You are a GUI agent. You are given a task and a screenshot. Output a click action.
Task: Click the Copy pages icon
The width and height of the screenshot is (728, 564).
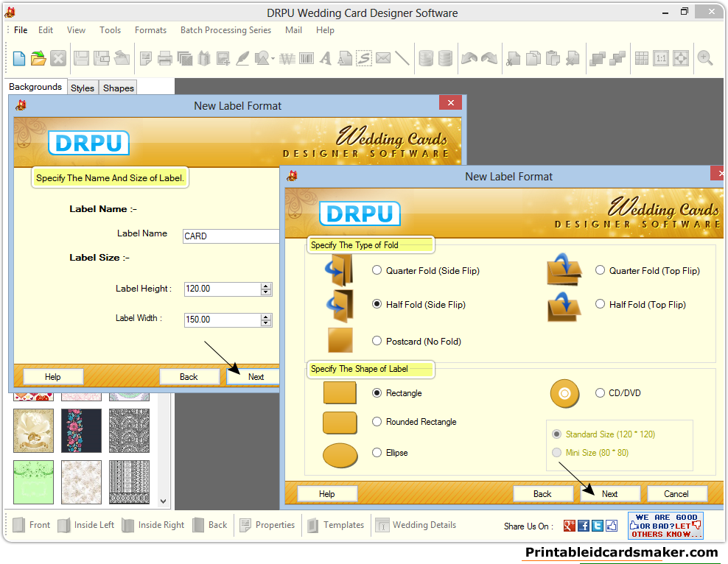(x=533, y=58)
